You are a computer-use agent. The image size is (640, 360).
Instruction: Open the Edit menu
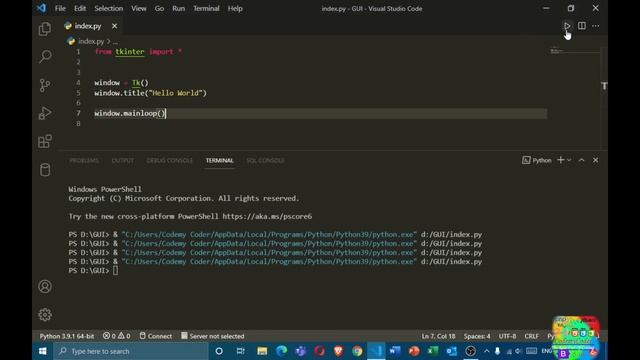[80, 8]
